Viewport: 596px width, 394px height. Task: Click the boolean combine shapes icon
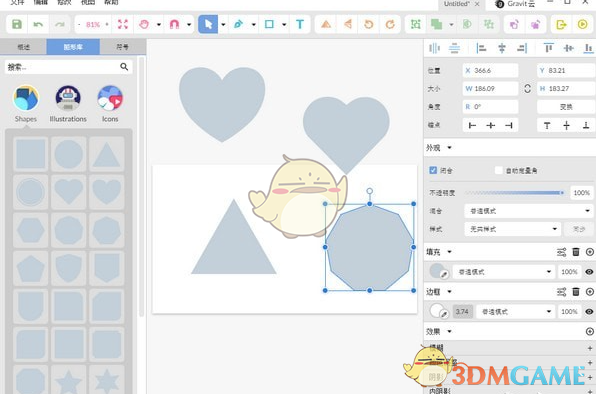pos(436,24)
